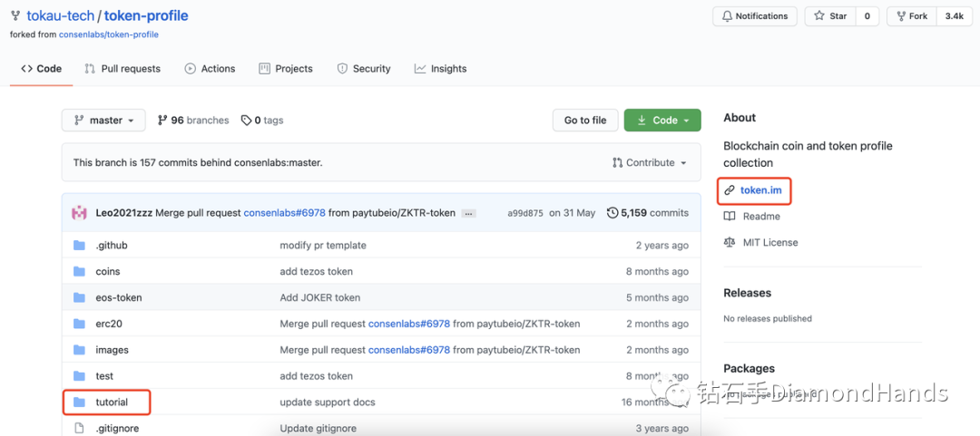
Task: Go to the Security tab
Action: coord(364,69)
